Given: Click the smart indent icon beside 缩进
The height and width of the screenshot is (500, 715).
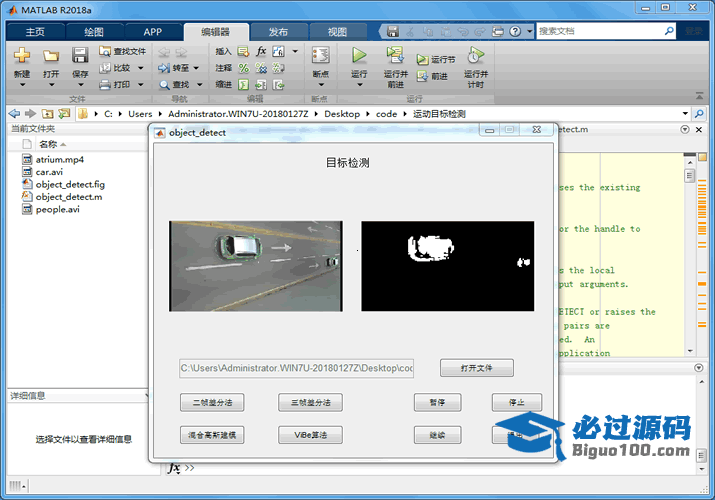Looking at the screenshot, I should pos(244,84).
